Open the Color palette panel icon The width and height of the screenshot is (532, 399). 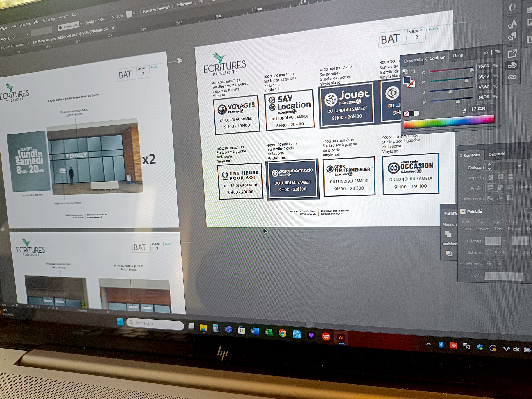click(x=512, y=66)
